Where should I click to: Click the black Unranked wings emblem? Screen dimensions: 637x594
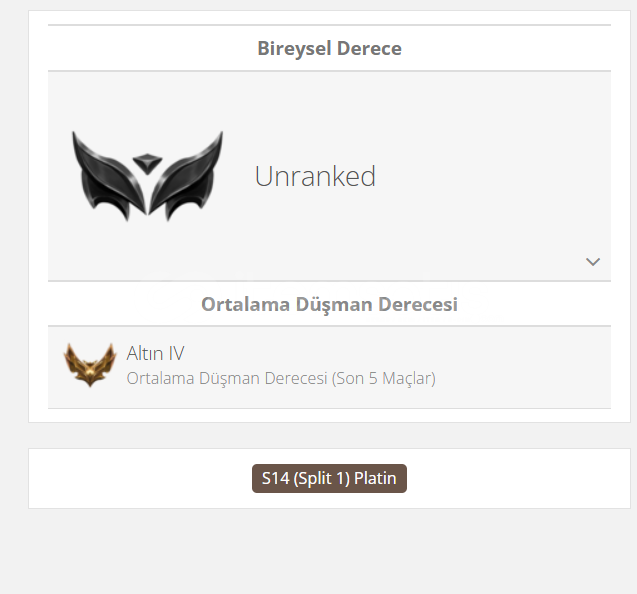[147, 176]
